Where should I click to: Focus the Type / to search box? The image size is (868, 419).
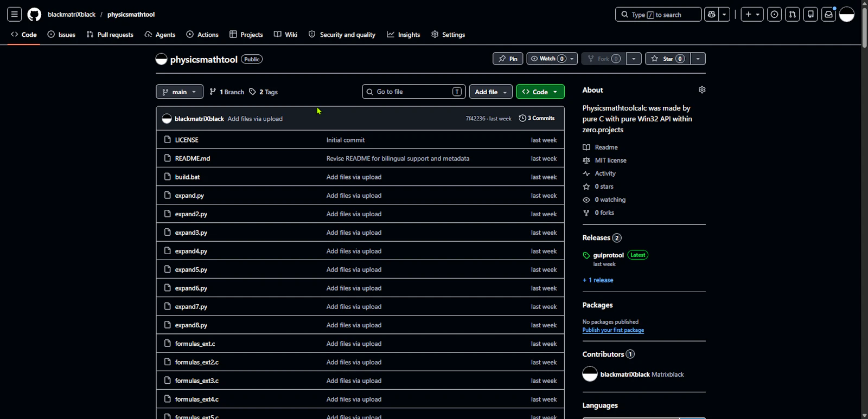(658, 15)
